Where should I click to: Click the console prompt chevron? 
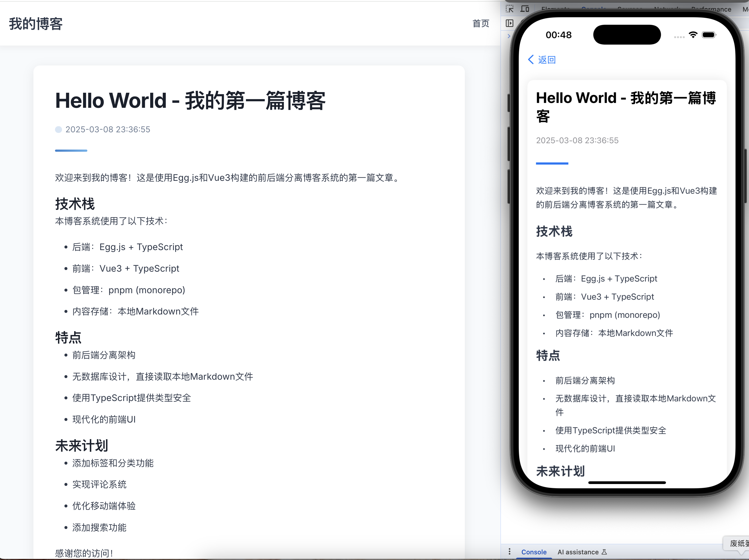(x=509, y=36)
